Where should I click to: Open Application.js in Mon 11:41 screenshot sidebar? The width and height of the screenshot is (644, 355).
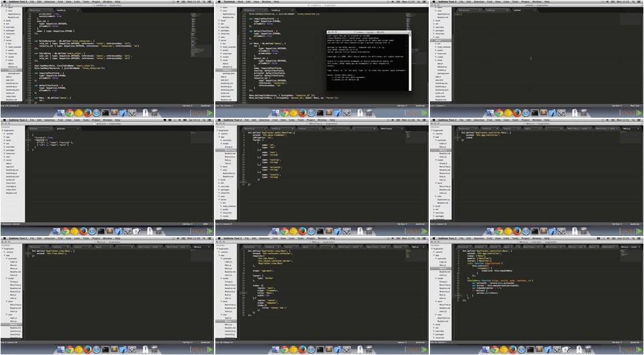[x=443, y=200]
